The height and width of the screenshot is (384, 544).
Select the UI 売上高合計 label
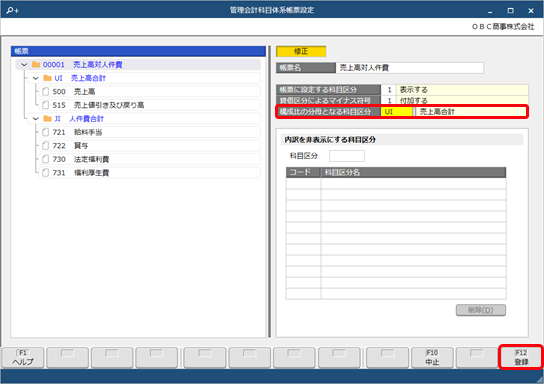pos(80,78)
